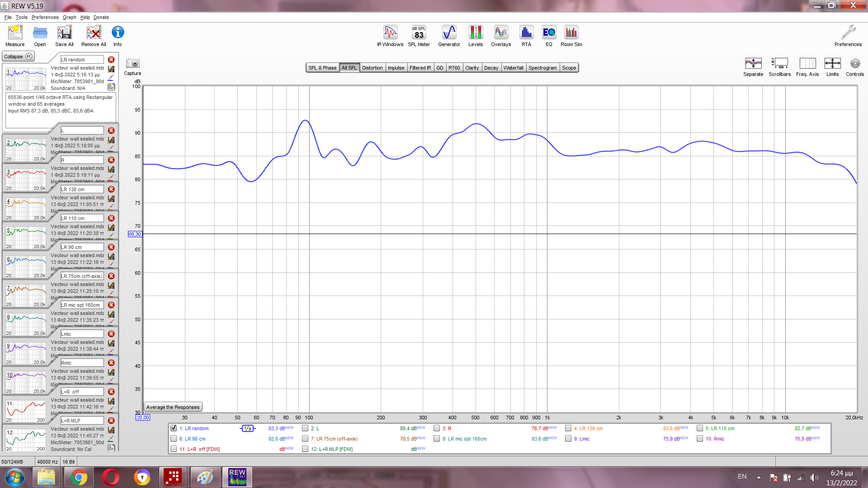Open the RTA window
This screenshot has width=868, height=488.
[x=526, y=36]
